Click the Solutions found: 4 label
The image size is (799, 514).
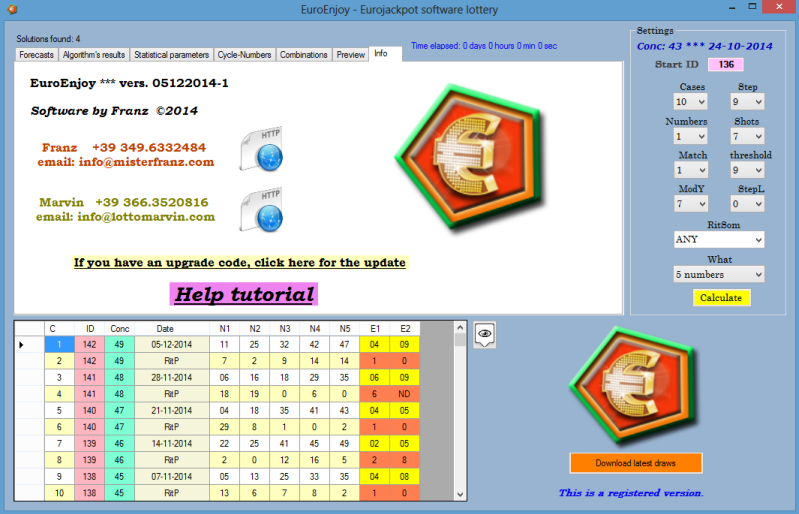pyautogui.click(x=48, y=39)
